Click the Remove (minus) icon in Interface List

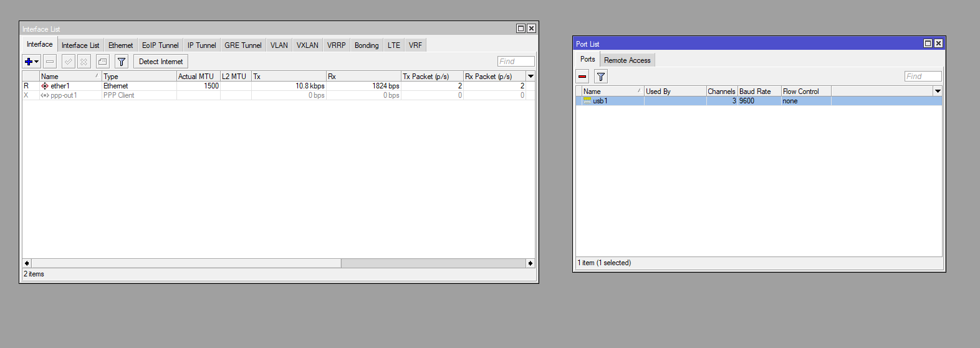tap(50, 61)
